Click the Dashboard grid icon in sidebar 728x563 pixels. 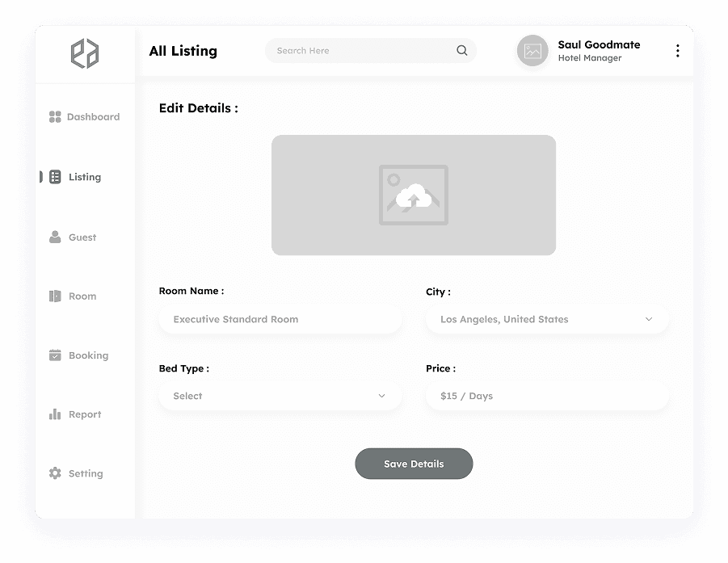click(55, 116)
